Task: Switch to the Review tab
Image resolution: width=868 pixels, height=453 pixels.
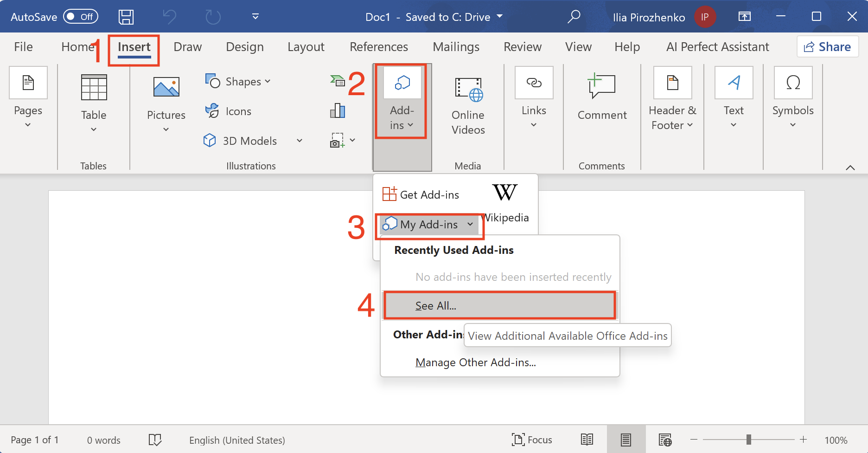Action: (523, 47)
